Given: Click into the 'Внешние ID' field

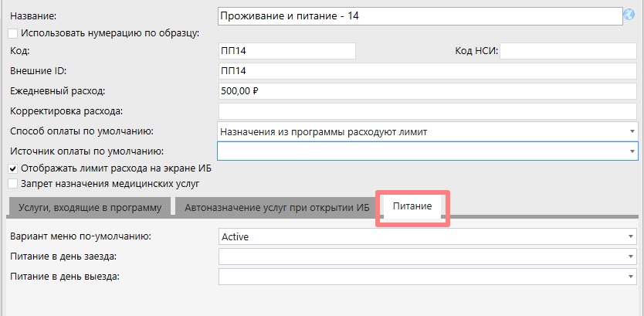Looking at the screenshot, I should pos(427,71).
